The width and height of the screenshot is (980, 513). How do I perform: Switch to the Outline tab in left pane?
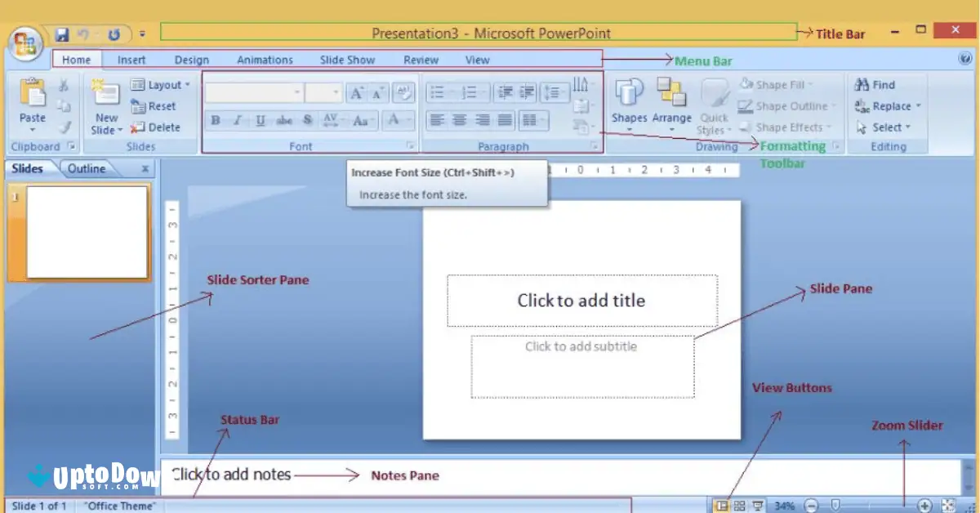(x=87, y=168)
